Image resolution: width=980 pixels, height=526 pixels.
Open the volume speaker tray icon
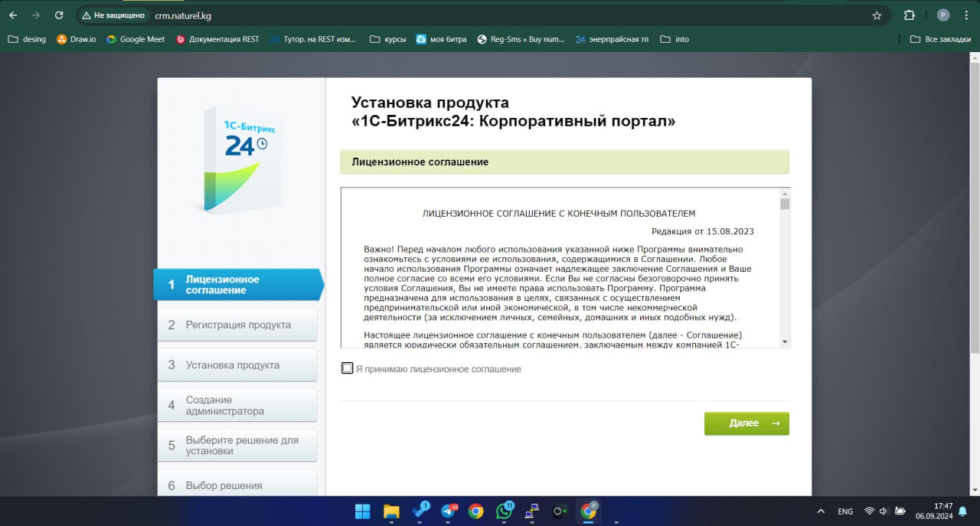point(884,511)
